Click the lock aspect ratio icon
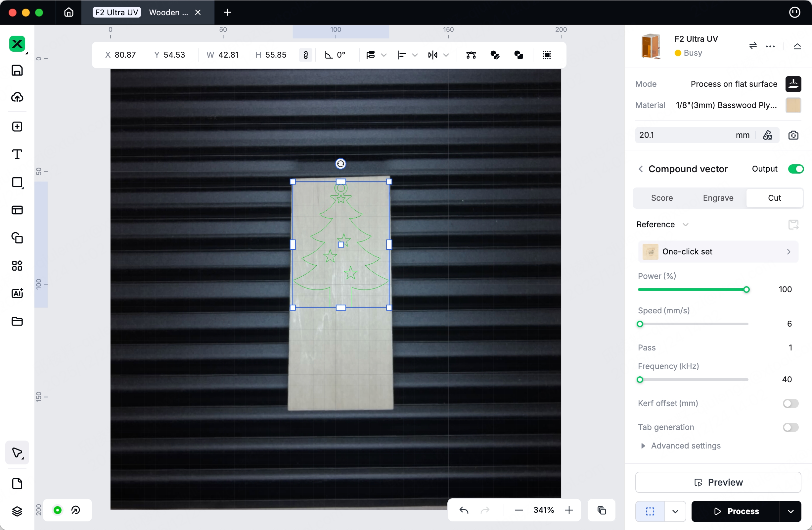Screen dimensions: 812x530 (x=305, y=55)
